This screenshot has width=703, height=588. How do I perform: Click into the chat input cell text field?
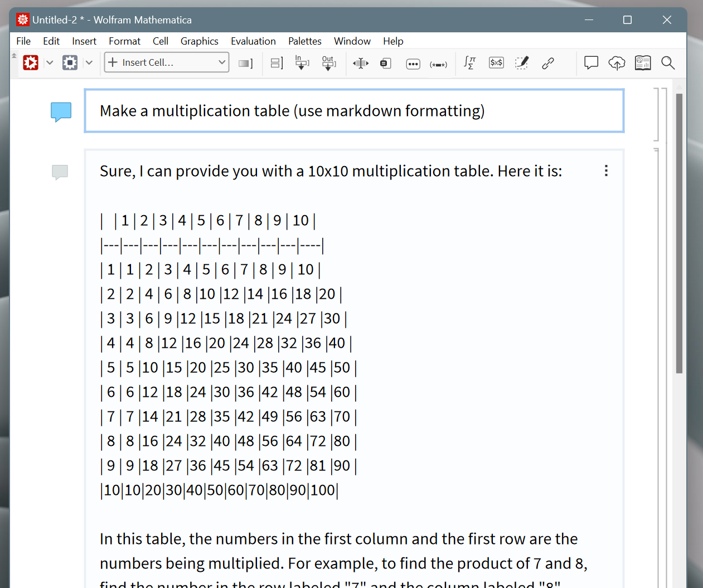(354, 111)
